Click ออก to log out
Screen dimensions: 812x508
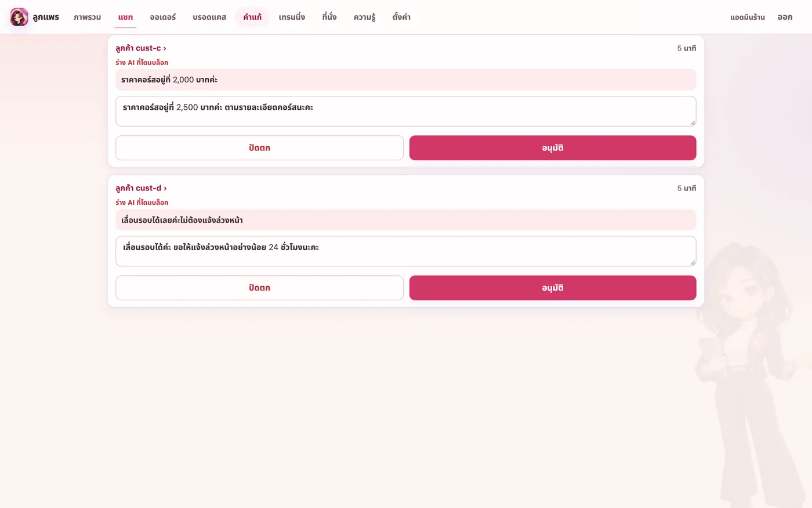coord(785,17)
